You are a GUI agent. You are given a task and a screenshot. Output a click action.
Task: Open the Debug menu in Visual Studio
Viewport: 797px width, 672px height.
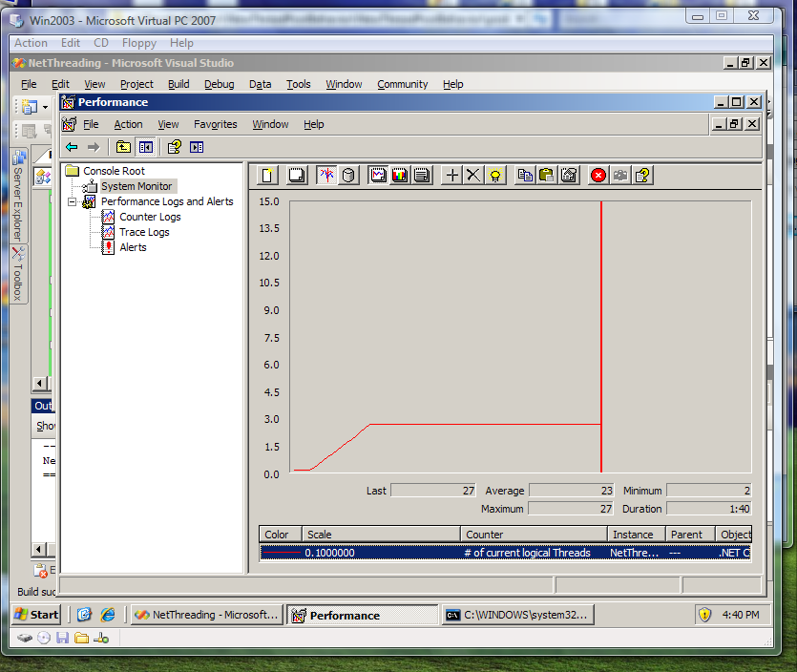[219, 84]
